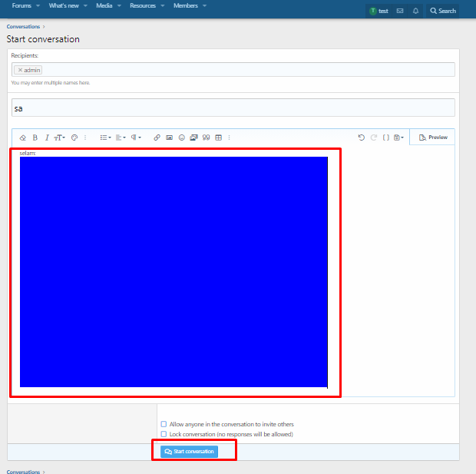Open the text alignment dropdown
Screen dimensions: 476x474
121,138
